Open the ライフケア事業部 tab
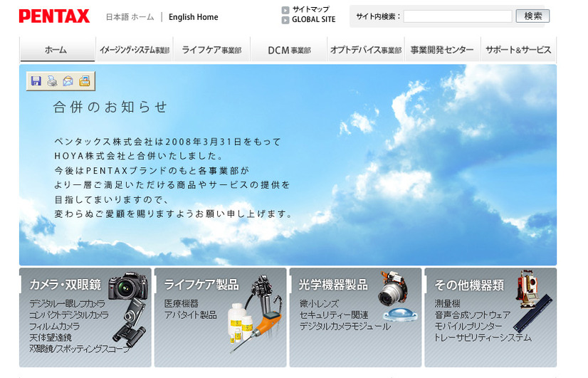 [x=211, y=50]
